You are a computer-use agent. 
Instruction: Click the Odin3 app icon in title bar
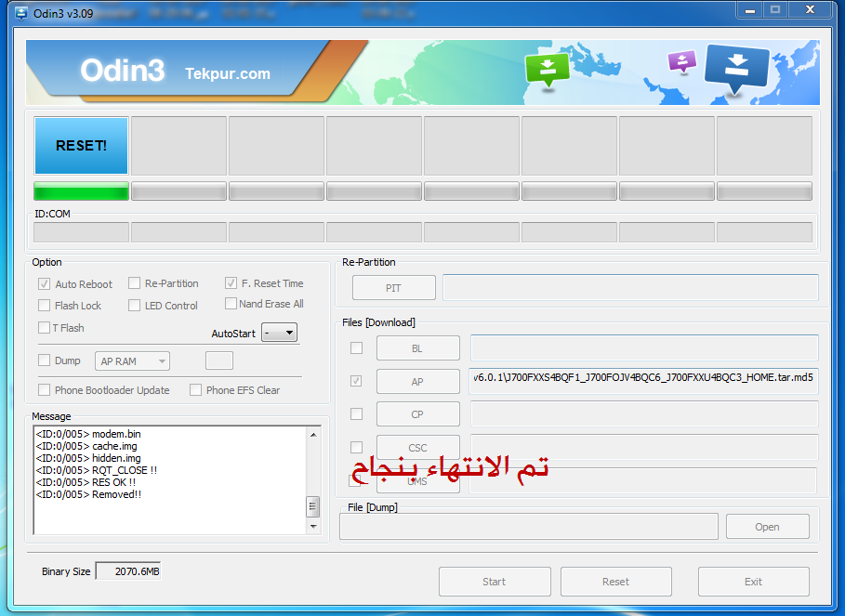[x=21, y=13]
